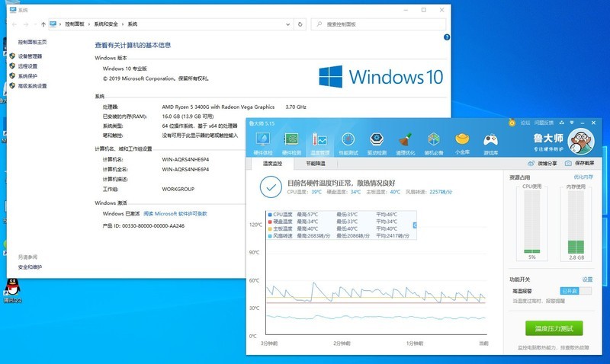The image size is (610, 364).
Task: Open 设备管理器 in System sidebar
Action: 30,56
